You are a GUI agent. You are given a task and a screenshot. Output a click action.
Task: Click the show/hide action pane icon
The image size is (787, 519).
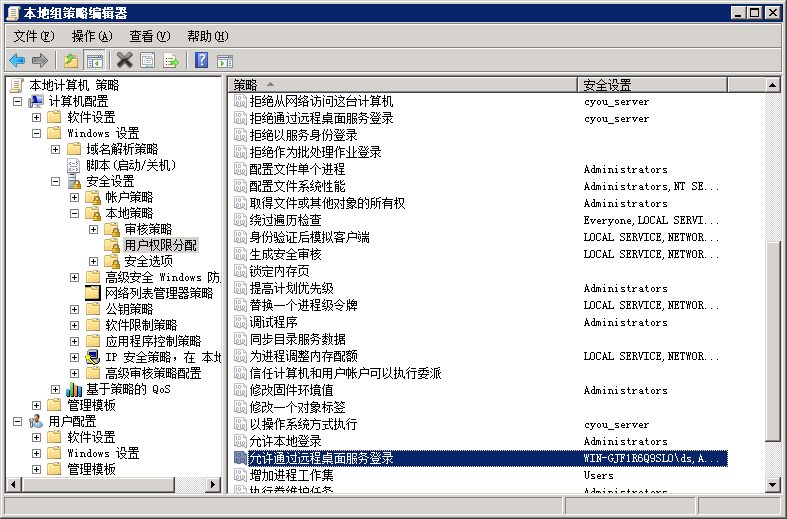[224, 61]
